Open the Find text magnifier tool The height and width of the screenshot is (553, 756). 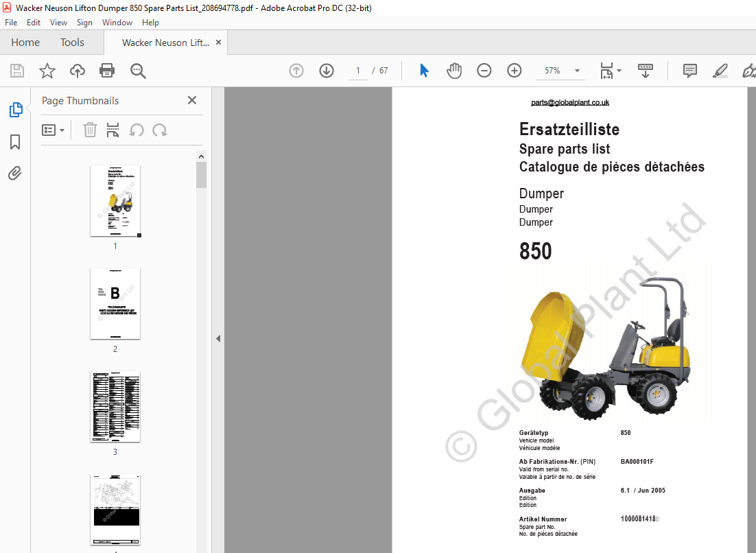138,71
